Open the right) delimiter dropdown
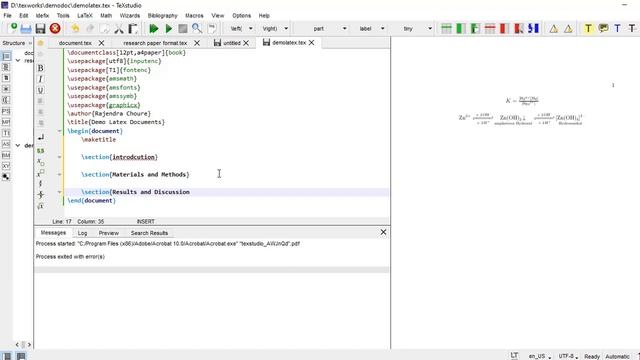Screen dimensions: 640x360 point(286,29)
